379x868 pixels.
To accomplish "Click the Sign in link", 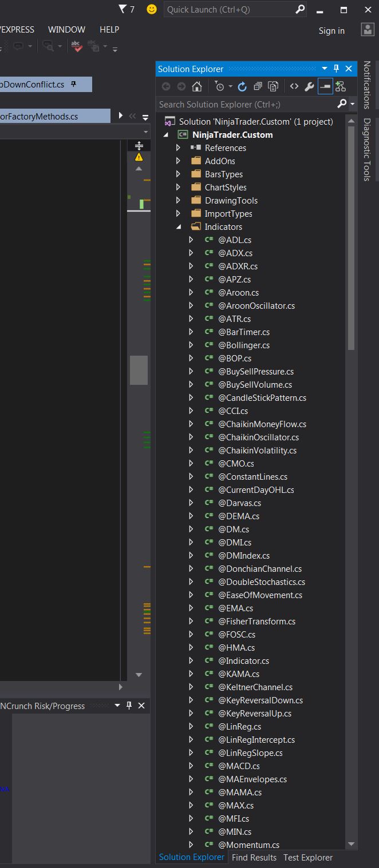I will pyautogui.click(x=331, y=31).
